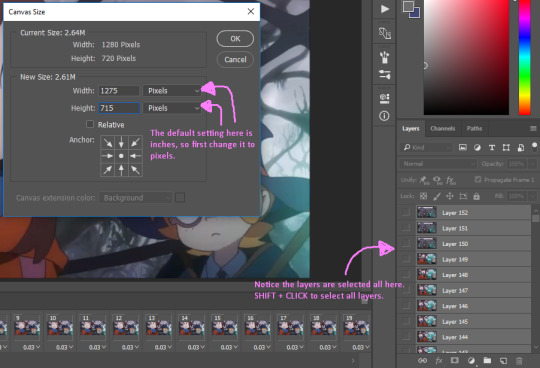The image size is (540, 368).
Task: Click Prevent artboard auto-nesting lock icon
Action: (463, 196)
